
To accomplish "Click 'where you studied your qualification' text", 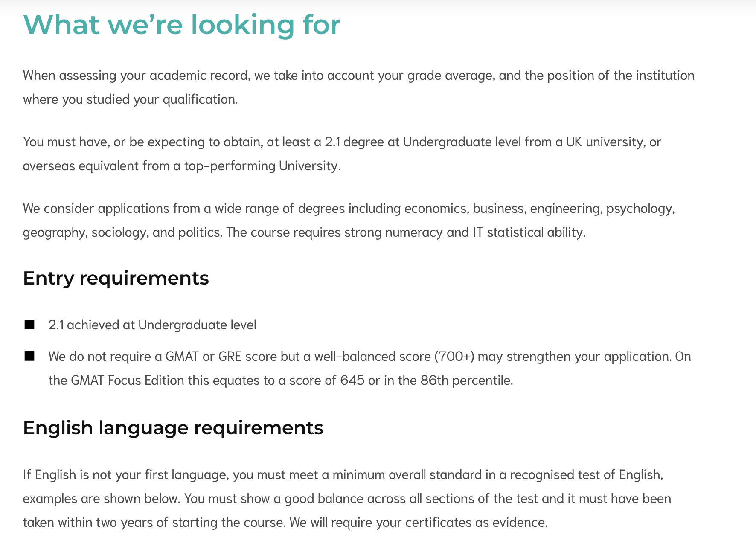I will [130, 99].
